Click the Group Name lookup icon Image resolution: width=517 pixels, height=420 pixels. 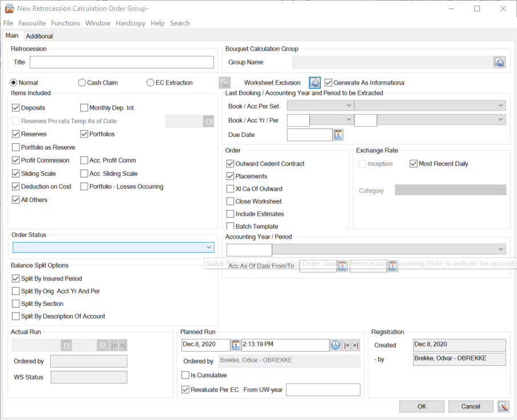coord(499,62)
